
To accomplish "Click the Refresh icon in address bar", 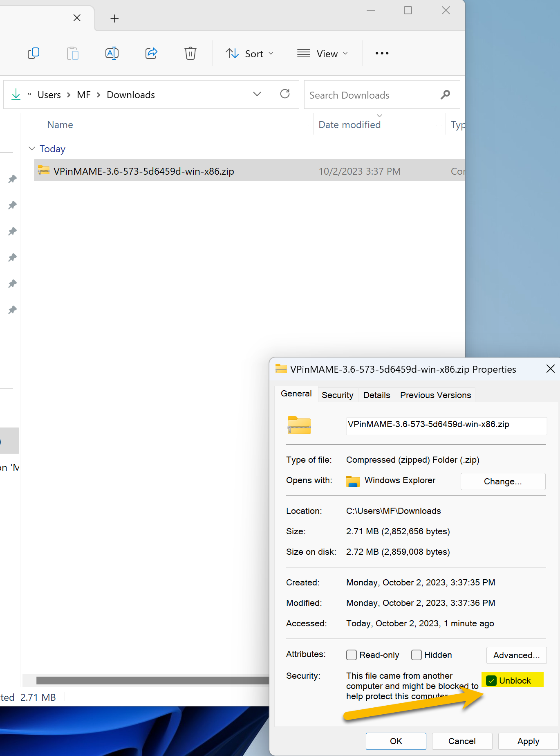I will (x=285, y=94).
